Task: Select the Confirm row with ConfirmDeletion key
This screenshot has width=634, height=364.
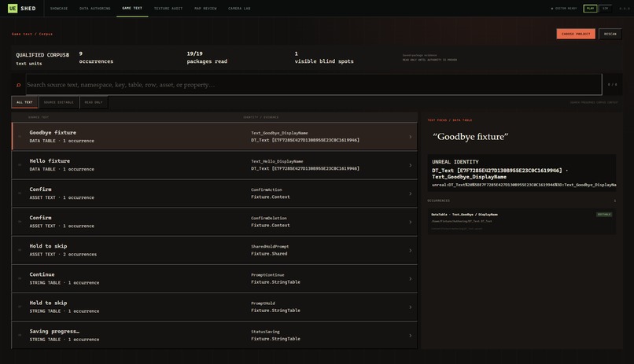Action: 215,222
